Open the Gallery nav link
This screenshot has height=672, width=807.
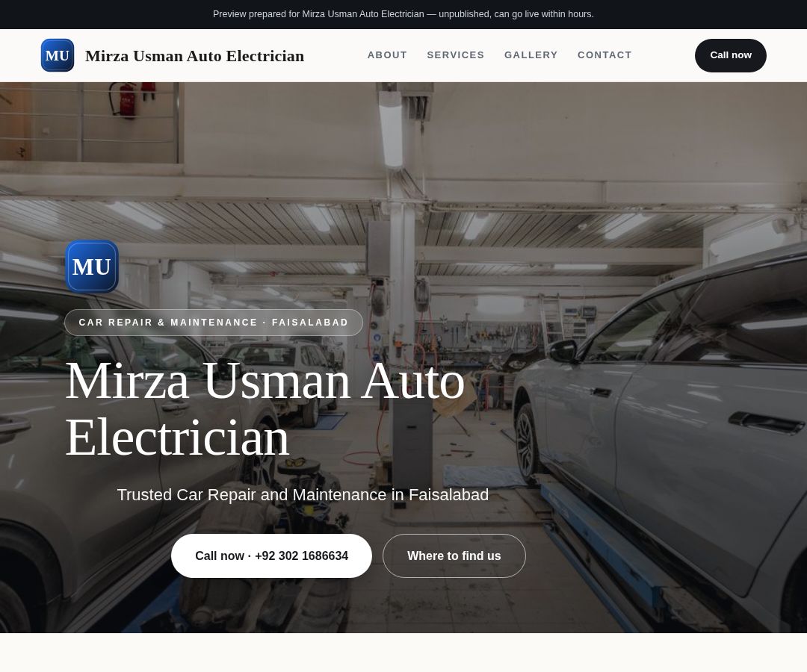click(x=531, y=55)
